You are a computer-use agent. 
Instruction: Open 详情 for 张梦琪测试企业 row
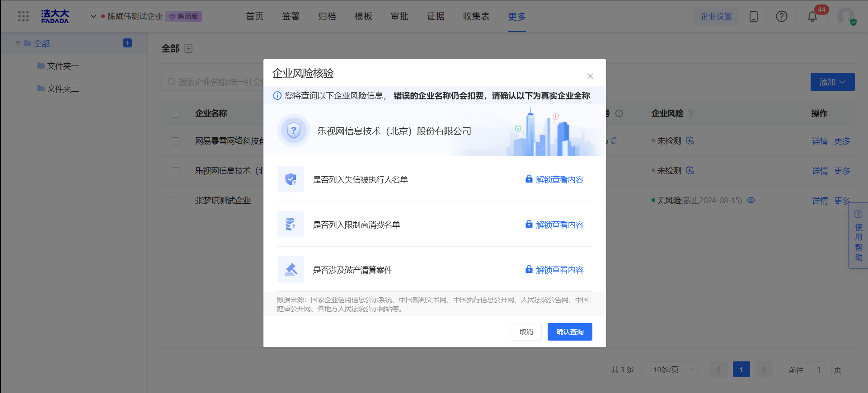[x=820, y=201]
